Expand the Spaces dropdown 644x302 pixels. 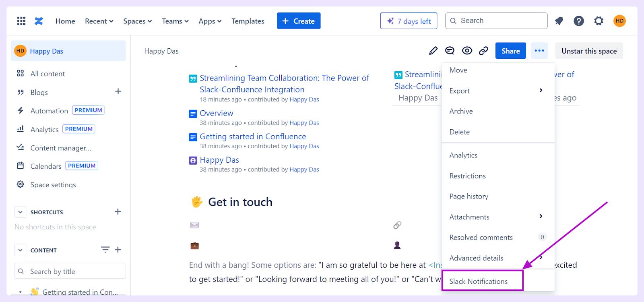click(138, 21)
